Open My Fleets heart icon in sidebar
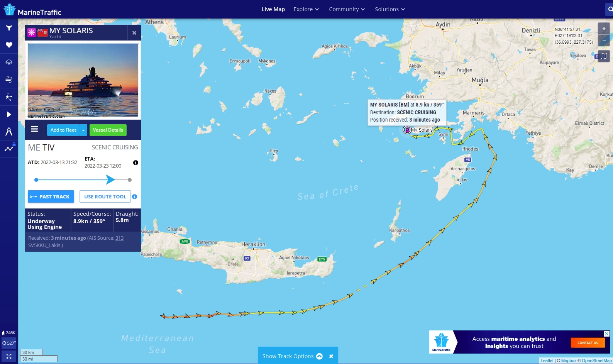Screen dimensions: 613x364 [x=9, y=45]
